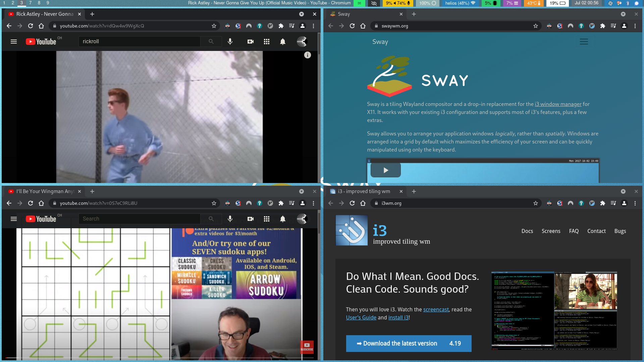Viewport: 644px width, 362px height.
Task: Click rickroll search field
Action: 140,42
